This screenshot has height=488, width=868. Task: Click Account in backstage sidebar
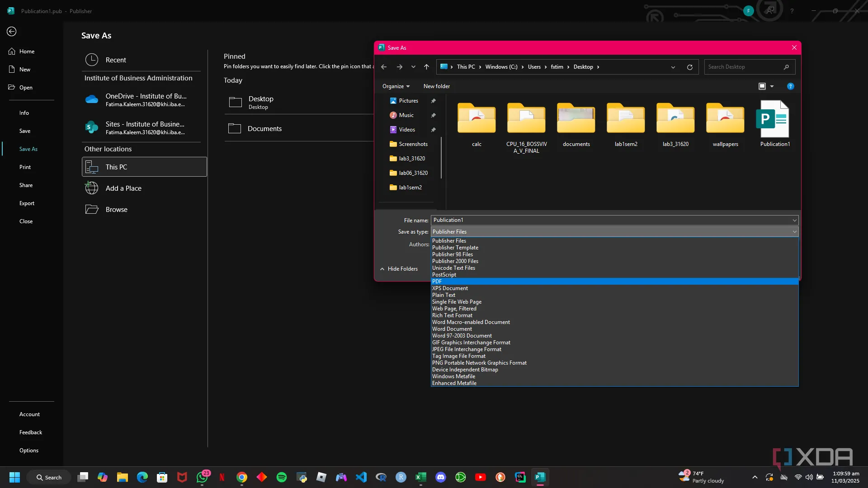coord(29,414)
